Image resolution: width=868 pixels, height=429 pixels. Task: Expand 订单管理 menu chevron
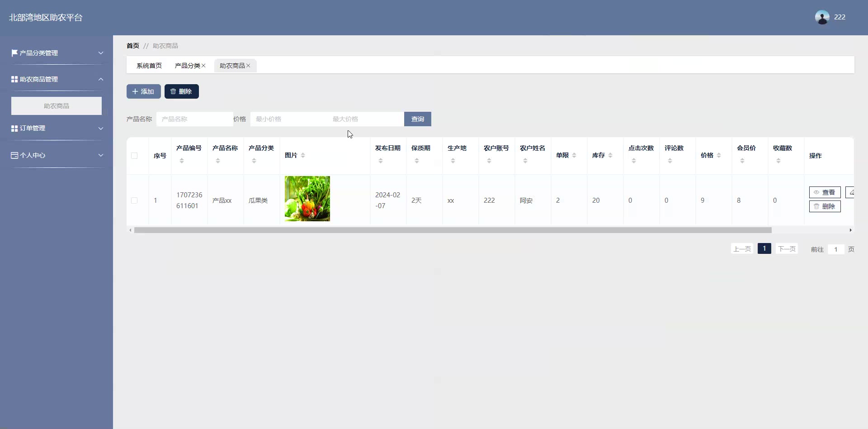pos(101,129)
